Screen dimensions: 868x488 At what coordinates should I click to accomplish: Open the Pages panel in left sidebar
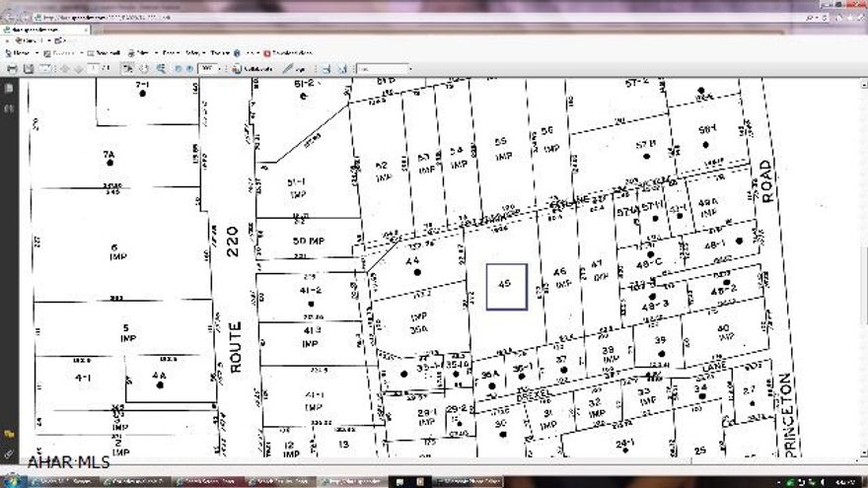click(10, 89)
